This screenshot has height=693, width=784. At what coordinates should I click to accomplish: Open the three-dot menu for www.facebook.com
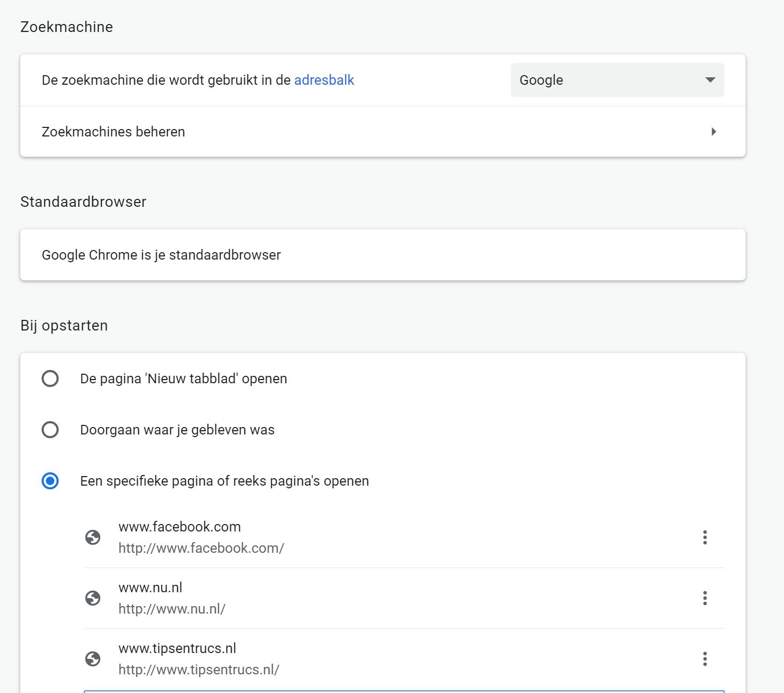coord(705,537)
